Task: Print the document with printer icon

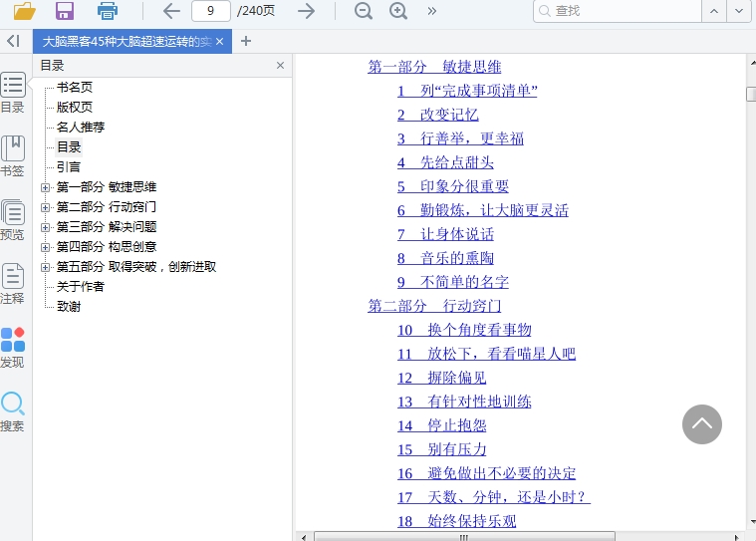Action: (107, 11)
